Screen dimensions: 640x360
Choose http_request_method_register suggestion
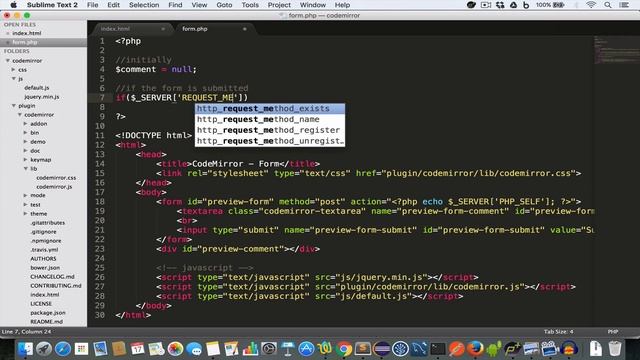[x=270, y=130]
